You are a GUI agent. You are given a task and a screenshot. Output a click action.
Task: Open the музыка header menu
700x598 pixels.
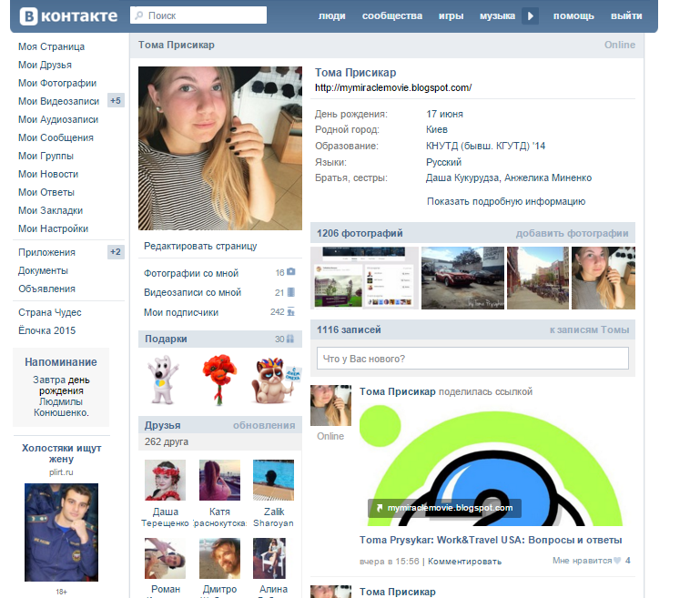click(x=497, y=16)
